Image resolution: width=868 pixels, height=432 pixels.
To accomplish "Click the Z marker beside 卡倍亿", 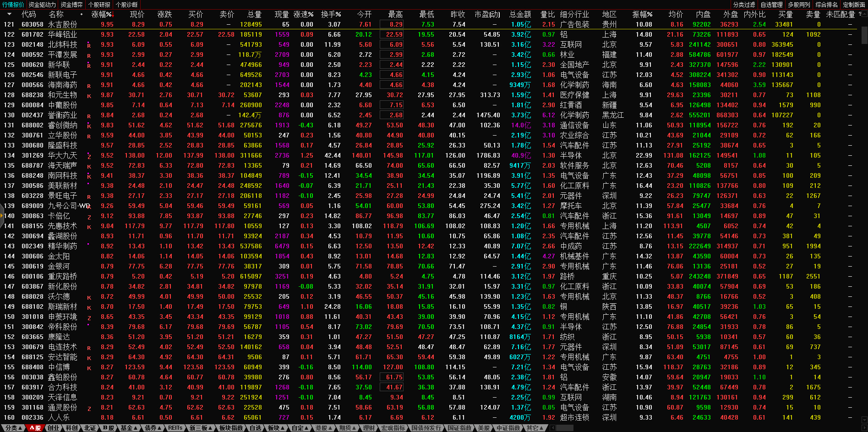I will [x=89, y=217].
